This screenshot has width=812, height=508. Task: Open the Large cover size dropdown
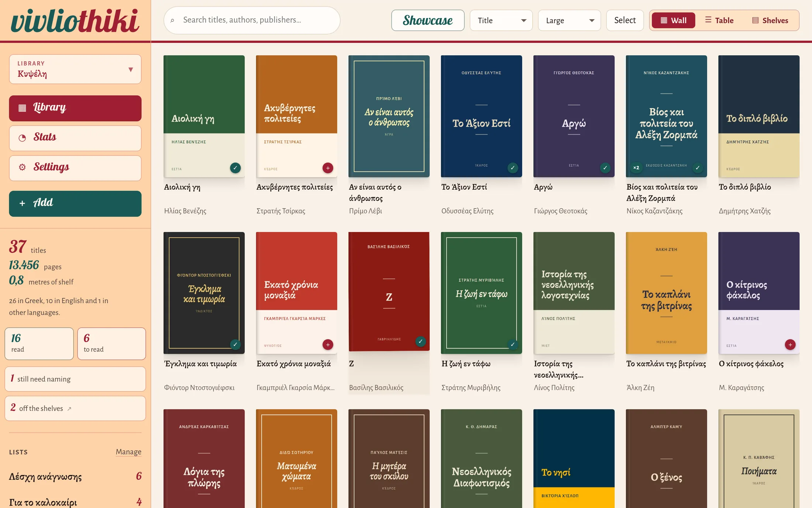570,20
